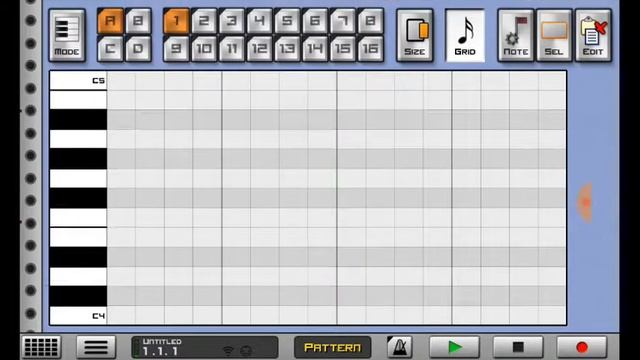Select pattern slot 3
The height and width of the screenshot is (360, 640).
232,21
